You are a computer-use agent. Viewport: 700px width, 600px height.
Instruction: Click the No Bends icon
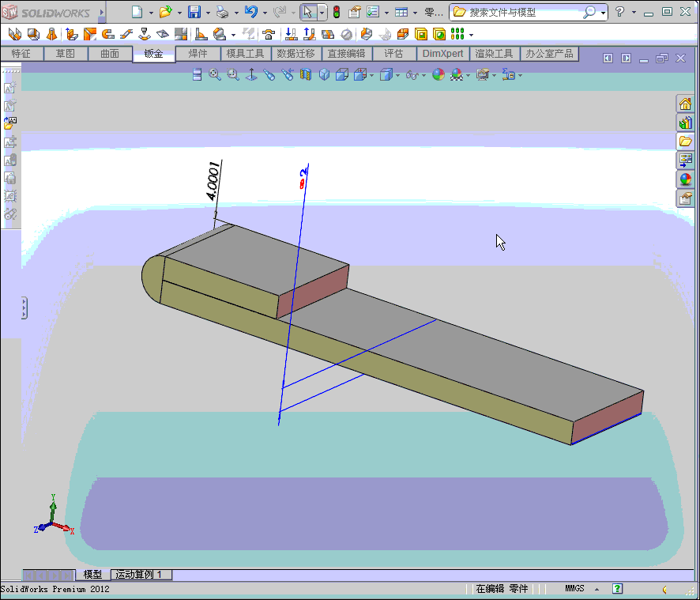click(346, 34)
